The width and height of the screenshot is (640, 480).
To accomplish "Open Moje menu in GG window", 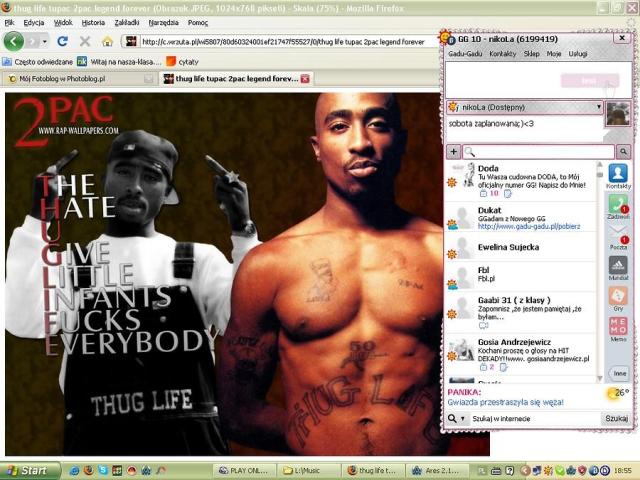I will pos(554,54).
